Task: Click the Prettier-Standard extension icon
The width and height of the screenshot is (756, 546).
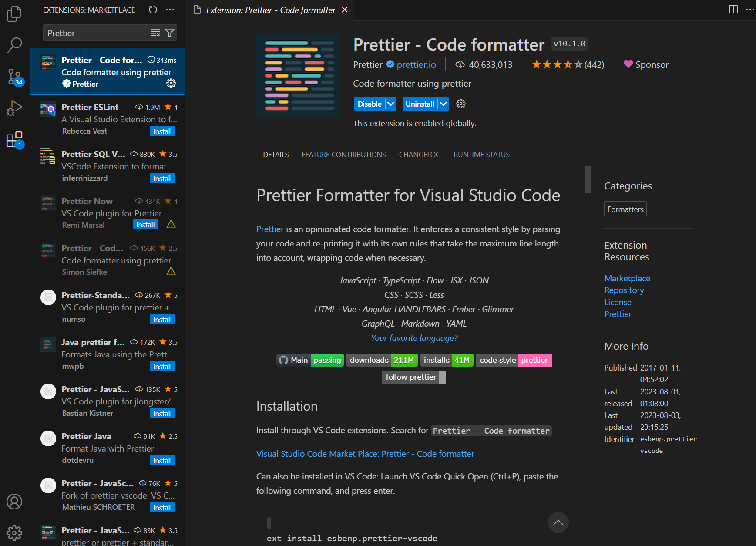Action: pyautogui.click(x=48, y=297)
